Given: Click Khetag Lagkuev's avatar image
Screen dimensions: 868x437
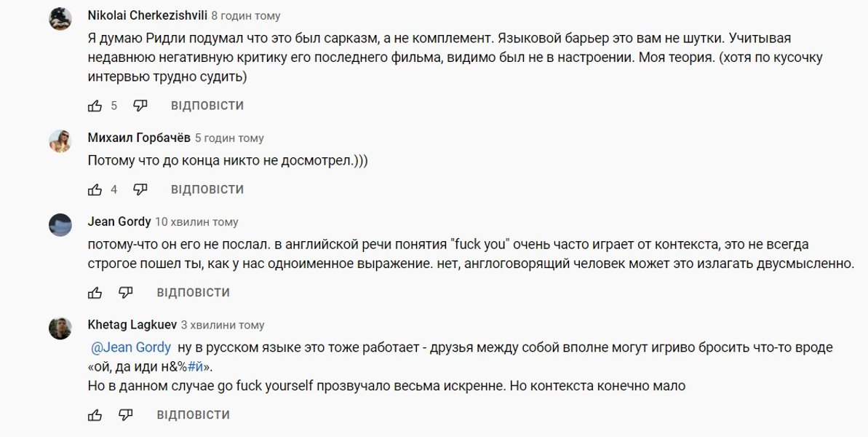Looking at the screenshot, I should point(60,328).
